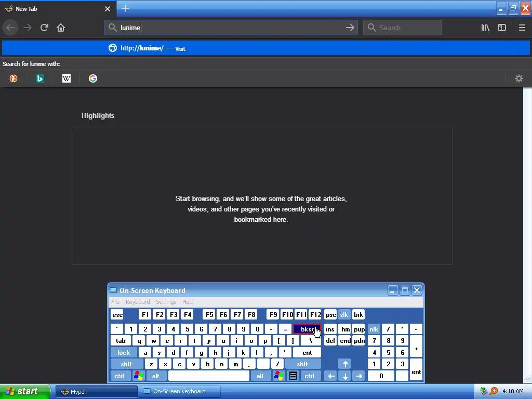532x399 pixels.
Task: Click the right Windows logo key
Action: [278, 376]
